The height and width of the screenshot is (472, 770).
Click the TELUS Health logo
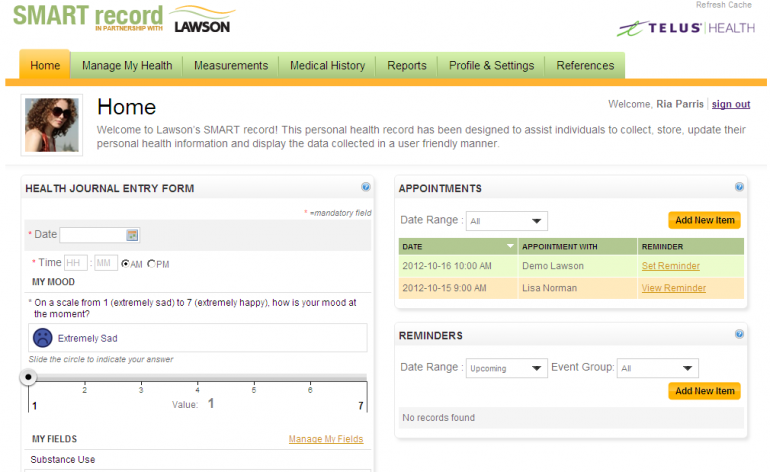pyautogui.click(x=685, y=28)
